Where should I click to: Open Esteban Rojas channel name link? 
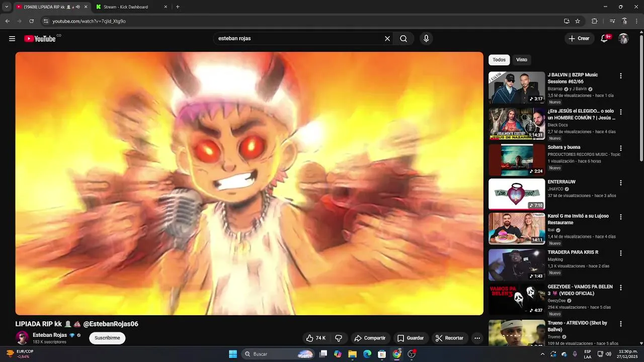50,335
